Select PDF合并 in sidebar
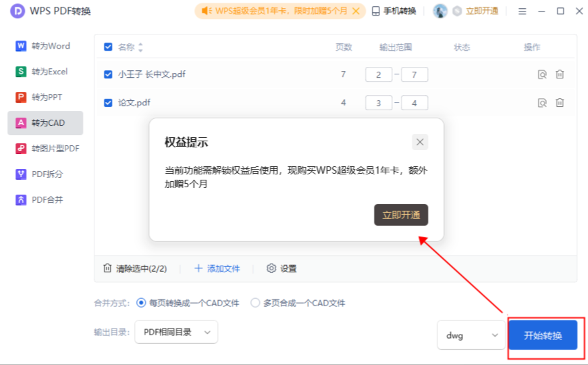The image size is (588, 365). point(45,199)
